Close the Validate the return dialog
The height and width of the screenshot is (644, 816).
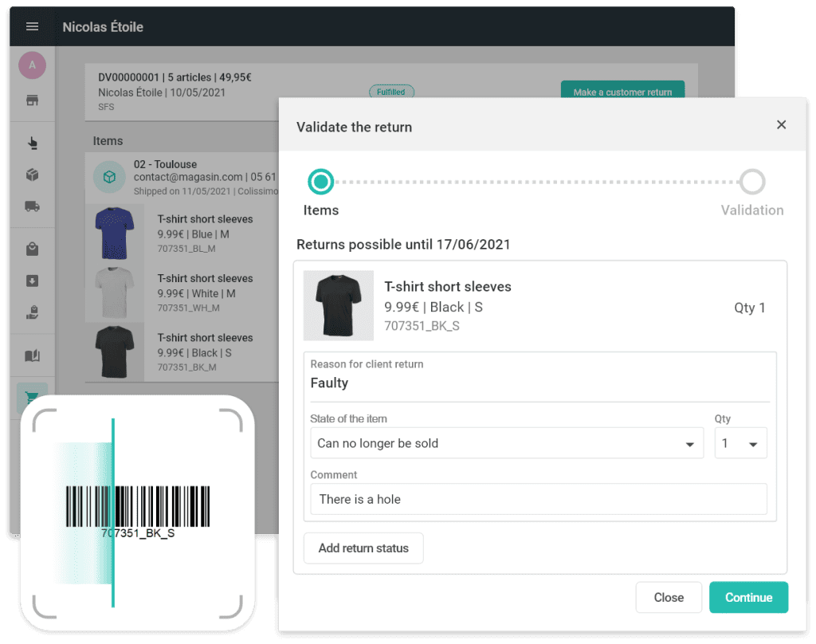point(781,125)
